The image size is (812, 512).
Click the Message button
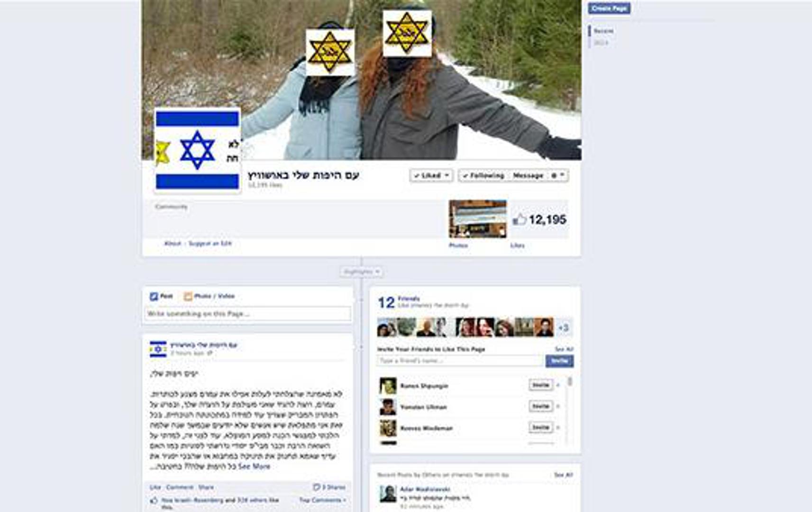tap(528, 175)
